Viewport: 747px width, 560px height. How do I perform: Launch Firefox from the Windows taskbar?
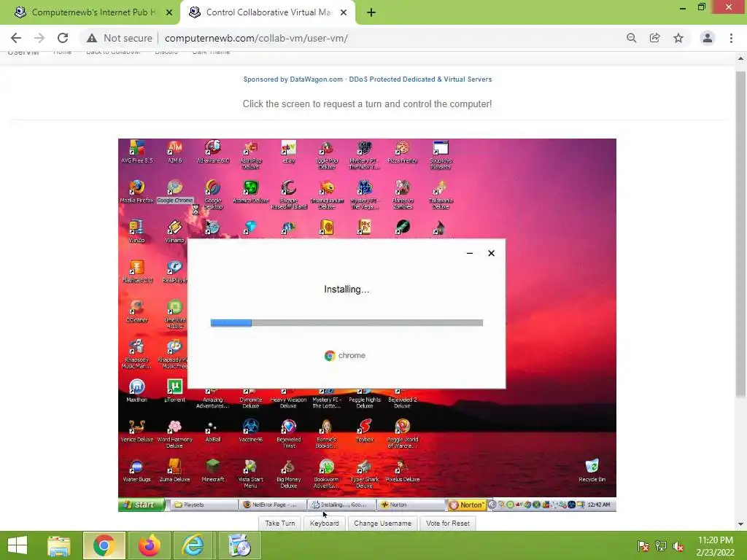pos(149,545)
